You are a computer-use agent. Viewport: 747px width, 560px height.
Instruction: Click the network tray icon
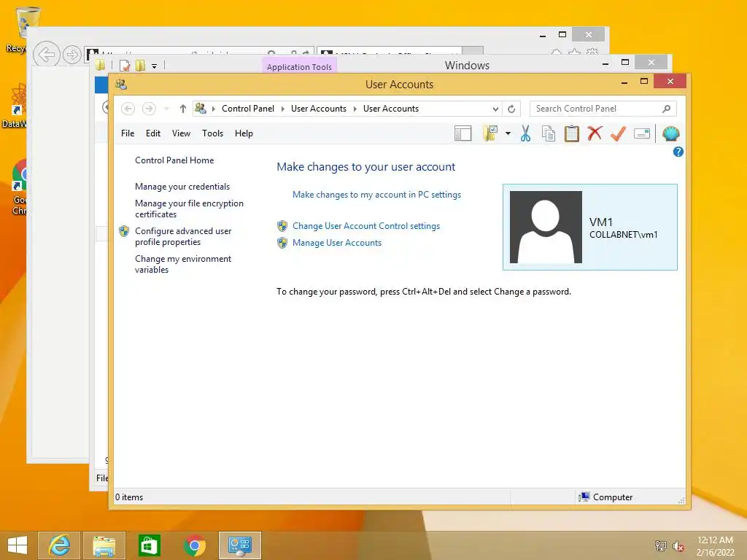[x=661, y=545]
